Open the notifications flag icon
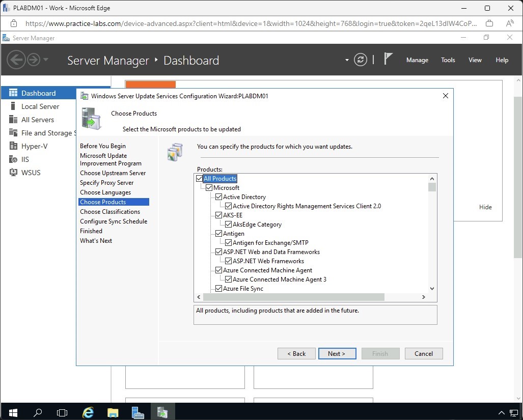Screen dimensions: 523x420 pyautogui.click(x=388, y=59)
